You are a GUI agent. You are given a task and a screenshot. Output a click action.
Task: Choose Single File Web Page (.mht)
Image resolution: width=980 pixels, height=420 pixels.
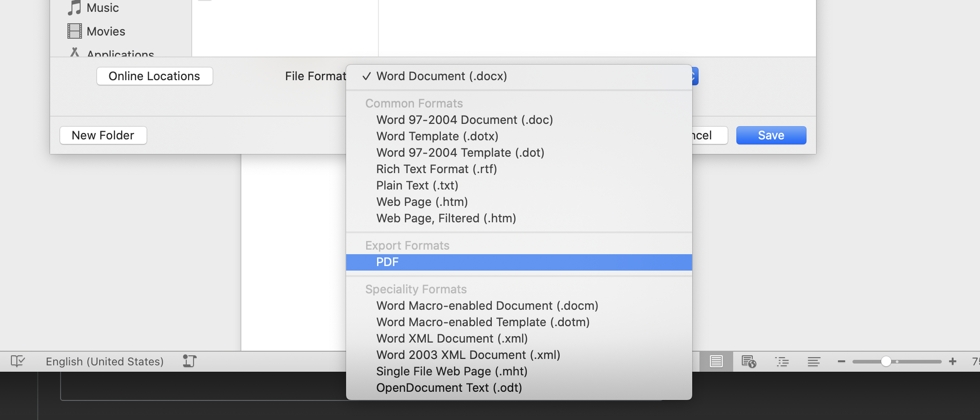click(x=519, y=371)
